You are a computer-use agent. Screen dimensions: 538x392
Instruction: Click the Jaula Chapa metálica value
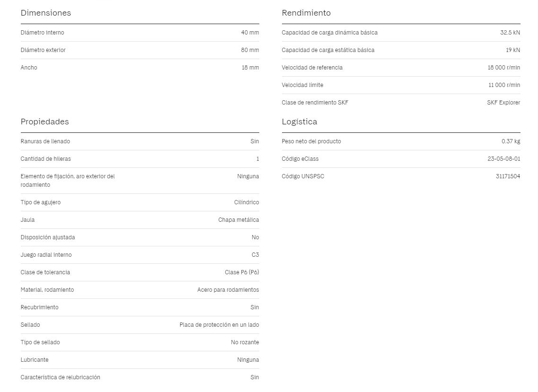[x=238, y=220]
